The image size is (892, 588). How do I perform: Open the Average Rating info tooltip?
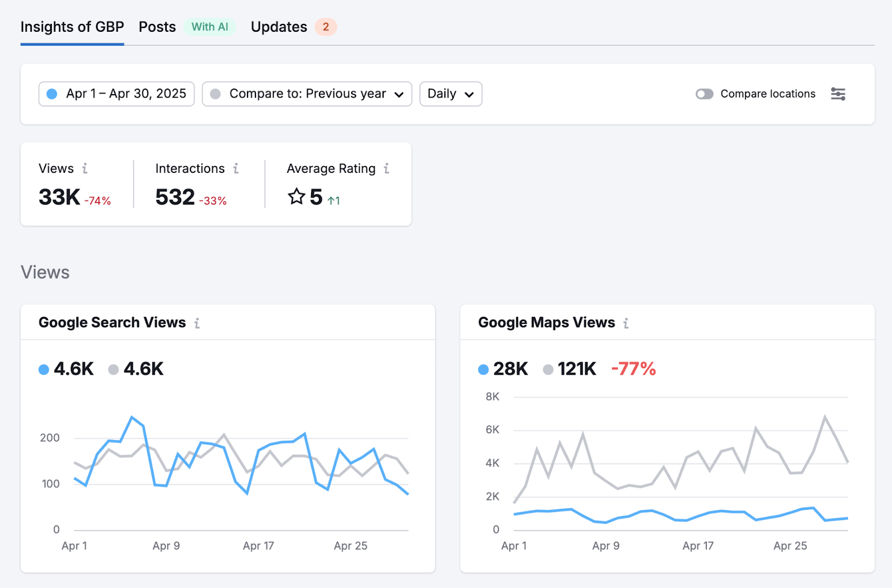[x=386, y=168]
